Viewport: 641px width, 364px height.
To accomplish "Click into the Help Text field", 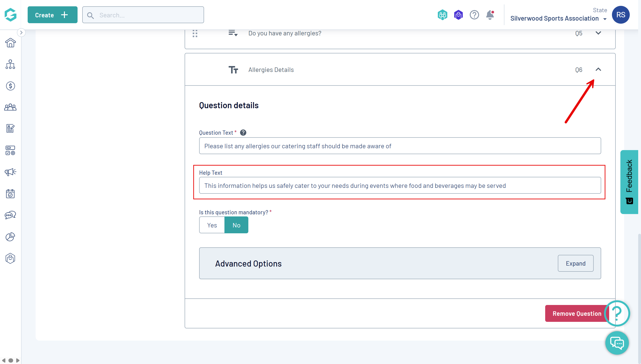I will [400, 186].
